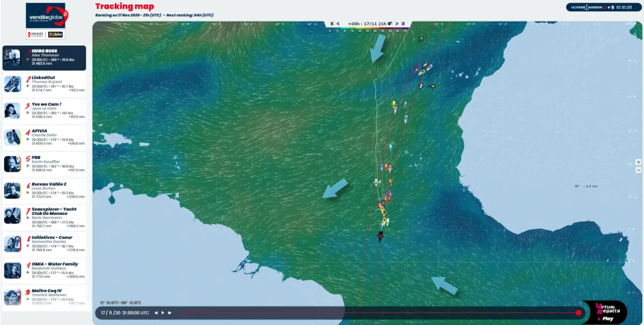Click the red timeline slider handle
Screen dimensions: 644x325
[579, 313]
